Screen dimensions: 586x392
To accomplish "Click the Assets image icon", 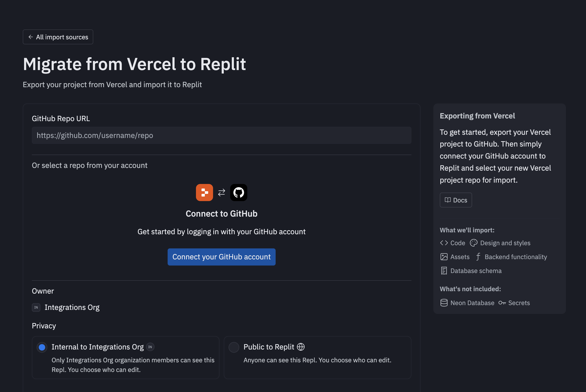I will (444, 257).
